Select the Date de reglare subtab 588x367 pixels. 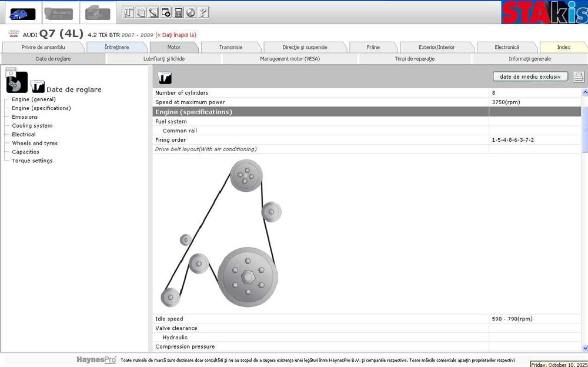(54, 59)
